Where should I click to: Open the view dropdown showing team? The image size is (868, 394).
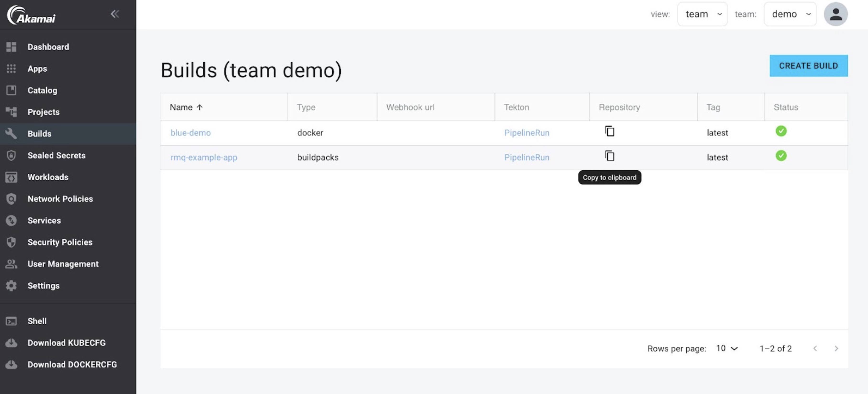pos(702,14)
